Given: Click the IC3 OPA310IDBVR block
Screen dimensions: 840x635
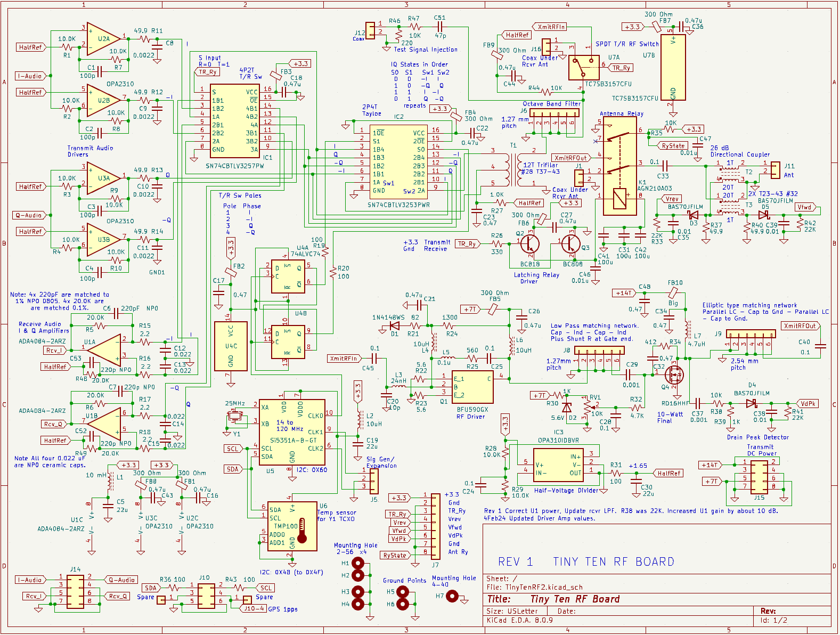Looking at the screenshot, I should pyautogui.click(x=558, y=465).
